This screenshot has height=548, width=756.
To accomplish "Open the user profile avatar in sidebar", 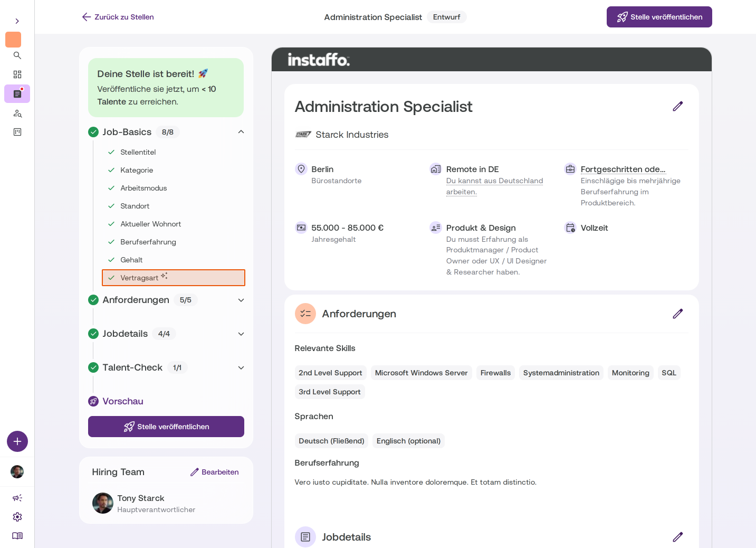I will [17, 471].
